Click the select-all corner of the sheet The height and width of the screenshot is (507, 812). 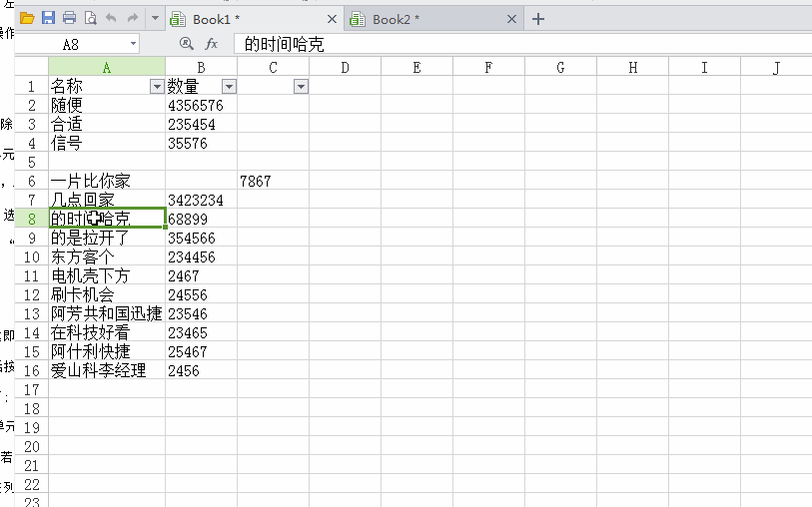[x=32, y=67]
